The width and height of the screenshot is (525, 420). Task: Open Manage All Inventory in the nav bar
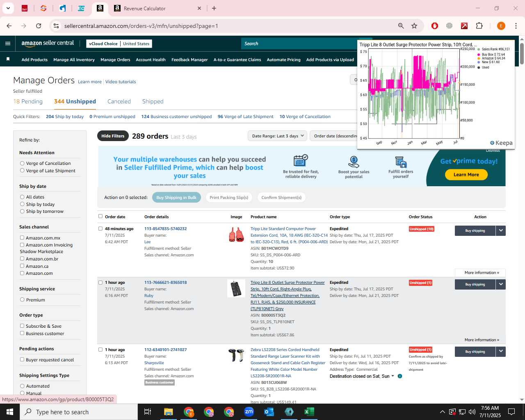[x=74, y=59]
